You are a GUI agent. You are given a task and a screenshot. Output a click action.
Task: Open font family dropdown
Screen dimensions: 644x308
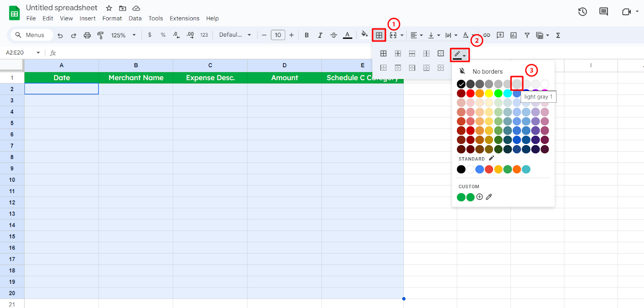(235, 35)
